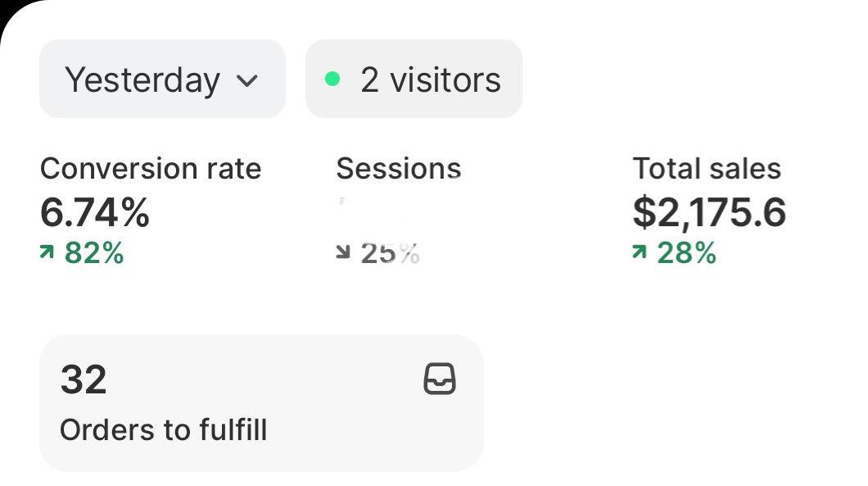Open the Sessions metric
Screen dimensions: 868x486
[398, 169]
